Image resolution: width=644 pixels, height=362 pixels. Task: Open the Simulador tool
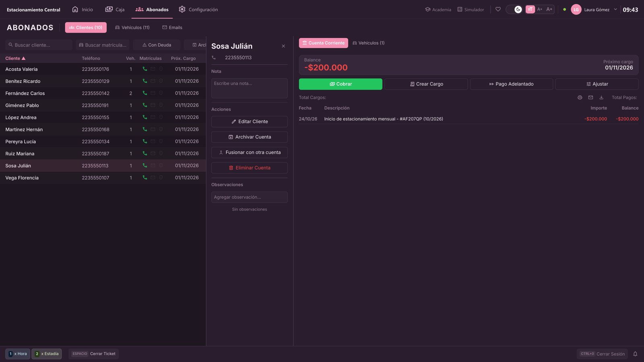pos(471,10)
